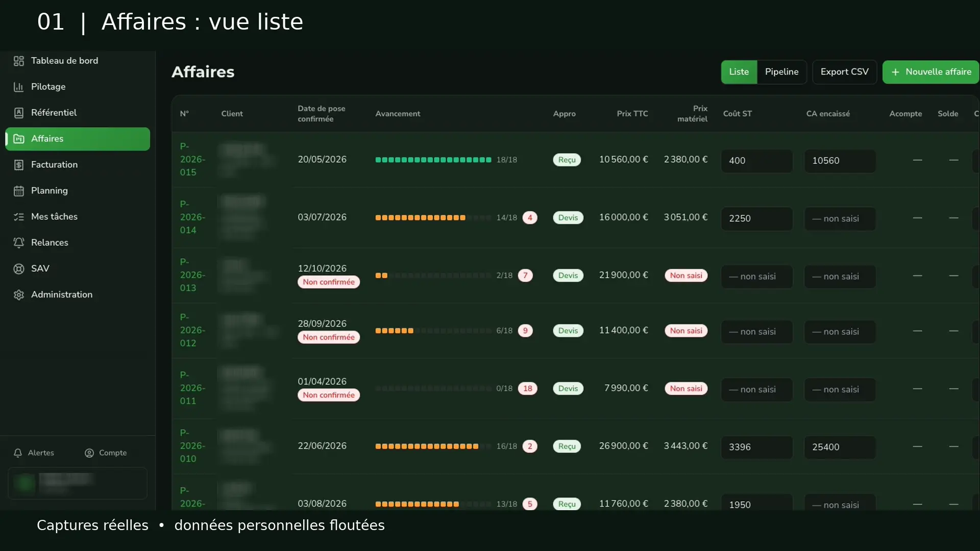Click the Mes tâches checklist icon
The image size is (980, 551).
(x=19, y=217)
